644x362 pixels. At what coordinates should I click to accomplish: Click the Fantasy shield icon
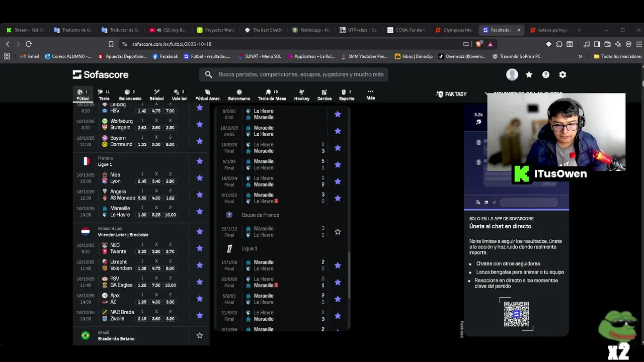point(440,94)
